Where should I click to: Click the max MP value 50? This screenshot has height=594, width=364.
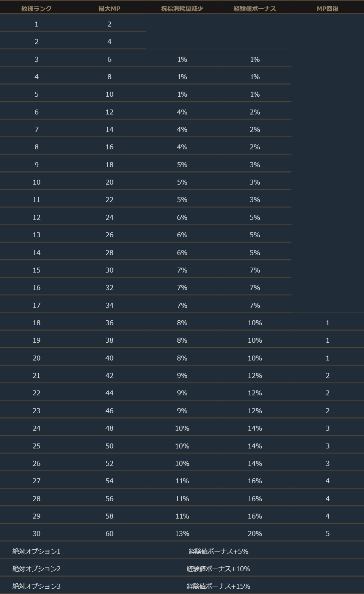(109, 446)
